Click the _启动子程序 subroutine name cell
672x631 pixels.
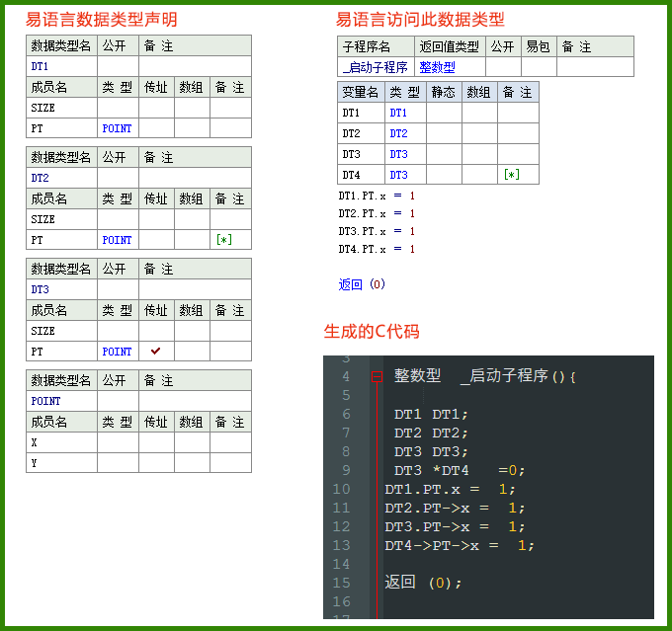(375, 67)
